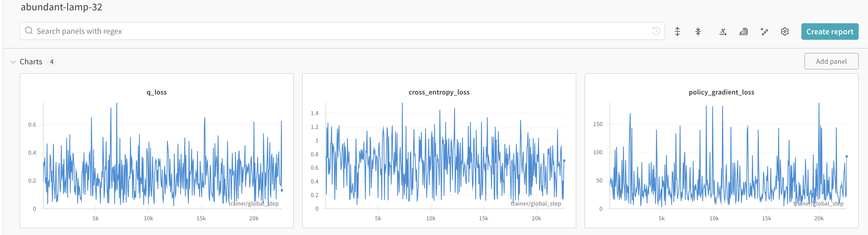Click the cross_entropy_loss chart title
This screenshot has height=235, width=868.
[439, 92]
